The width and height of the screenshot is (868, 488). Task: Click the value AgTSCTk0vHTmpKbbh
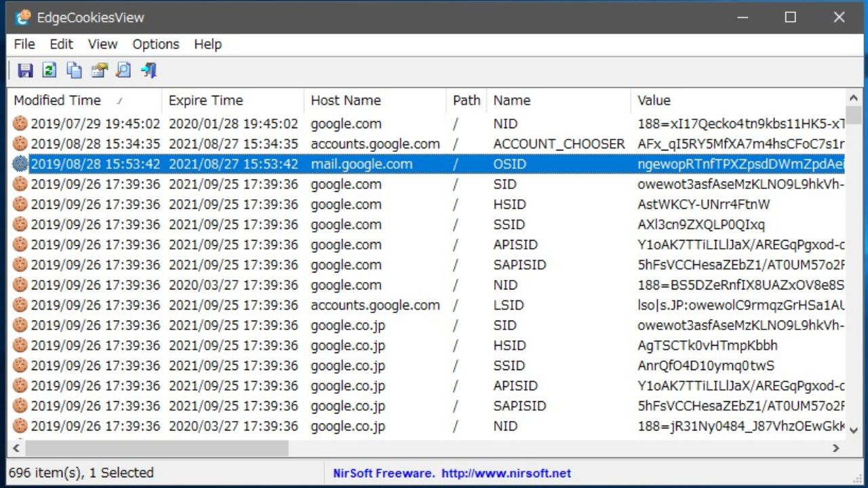click(707, 345)
